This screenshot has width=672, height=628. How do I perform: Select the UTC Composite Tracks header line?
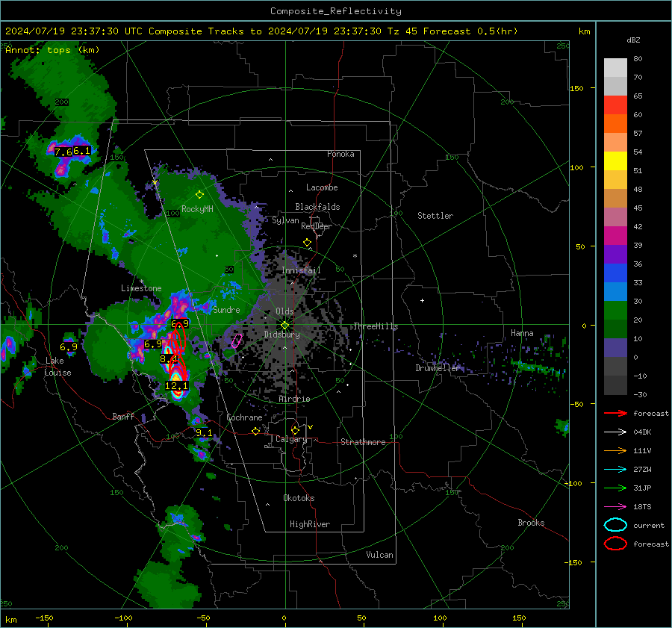pyautogui.click(x=261, y=31)
